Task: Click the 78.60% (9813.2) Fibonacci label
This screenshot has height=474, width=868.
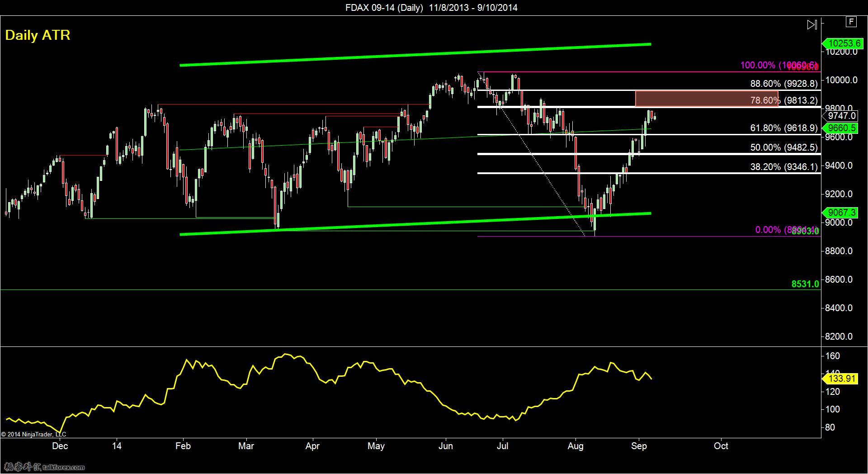Action: click(784, 100)
